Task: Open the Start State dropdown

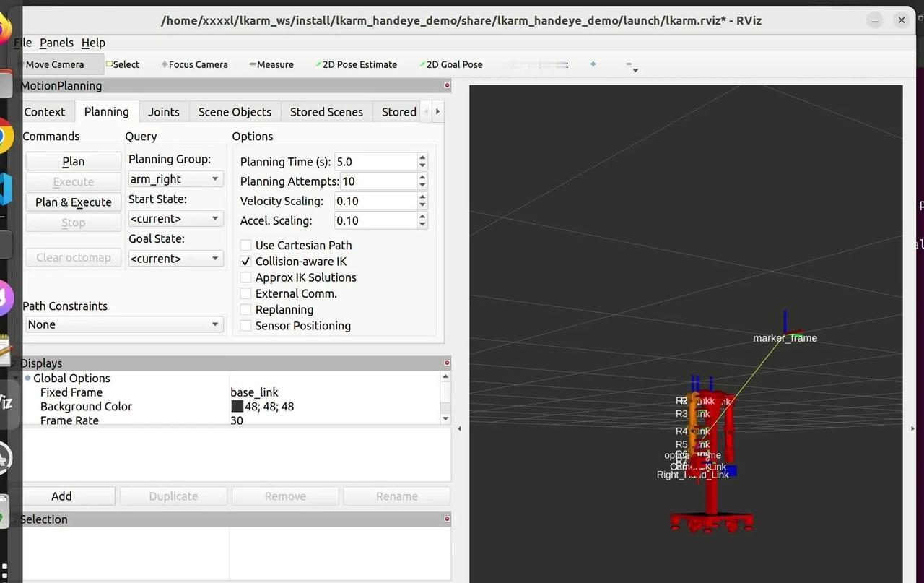Action: [x=175, y=219]
